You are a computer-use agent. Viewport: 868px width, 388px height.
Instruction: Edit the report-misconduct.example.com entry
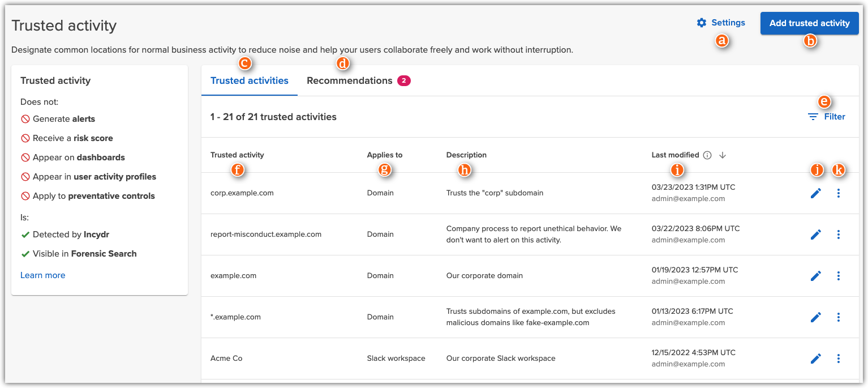[816, 234]
